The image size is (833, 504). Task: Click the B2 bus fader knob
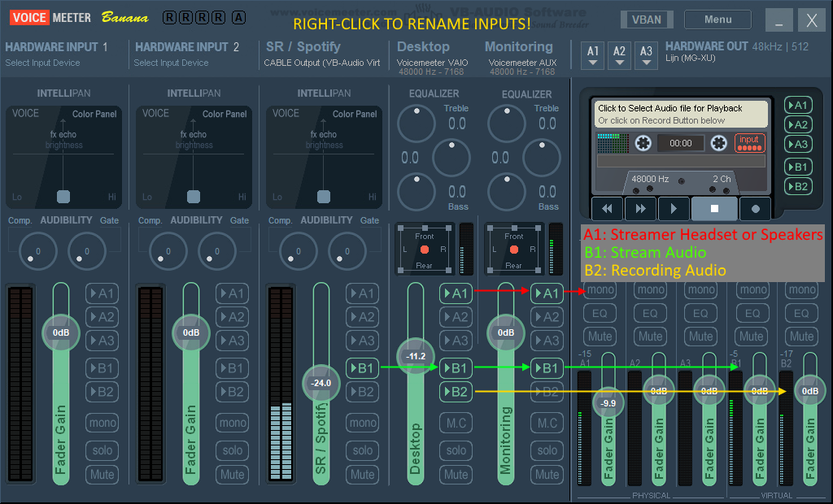(x=810, y=391)
